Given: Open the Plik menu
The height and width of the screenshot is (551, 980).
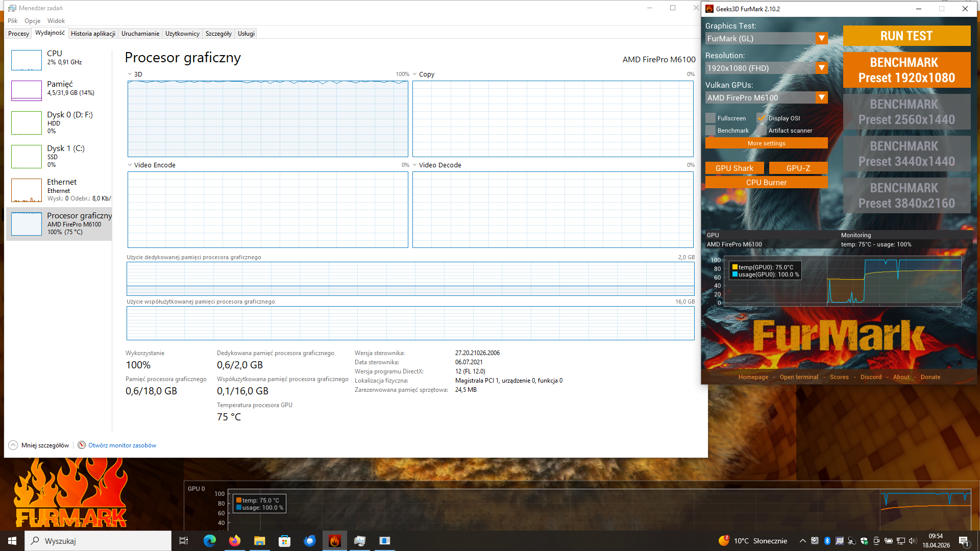Looking at the screenshot, I should pyautogui.click(x=13, y=21).
